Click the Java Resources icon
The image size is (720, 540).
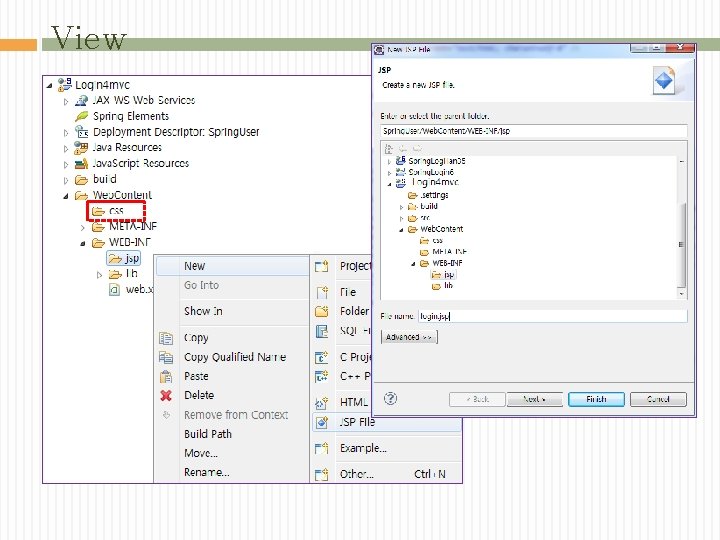pyautogui.click(x=81, y=147)
